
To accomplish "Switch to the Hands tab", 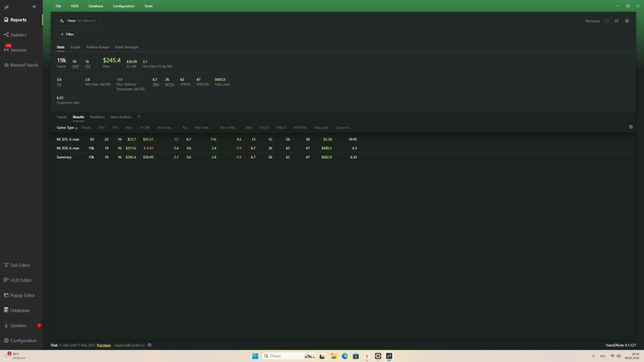I will coord(62,118).
